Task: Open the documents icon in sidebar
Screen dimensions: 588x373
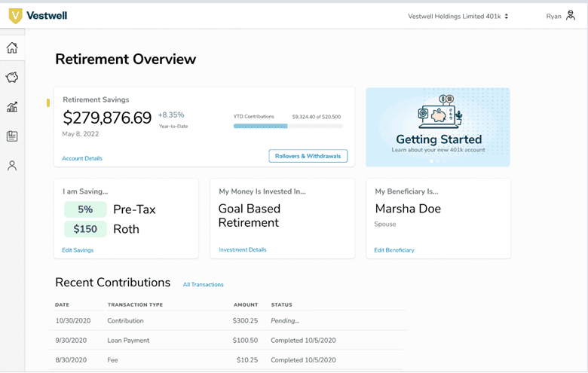Action: point(12,136)
